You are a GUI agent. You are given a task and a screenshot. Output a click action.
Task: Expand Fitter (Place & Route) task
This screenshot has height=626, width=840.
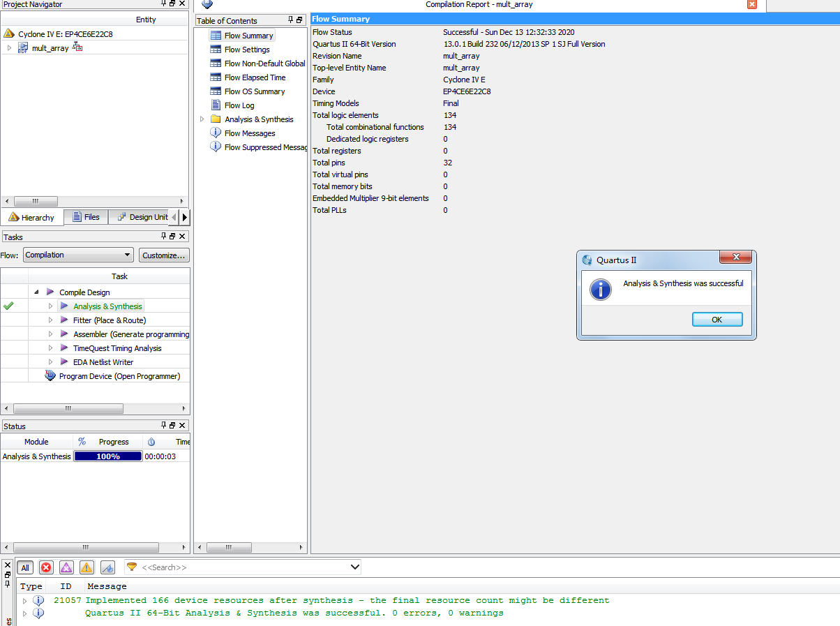[x=51, y=320]
